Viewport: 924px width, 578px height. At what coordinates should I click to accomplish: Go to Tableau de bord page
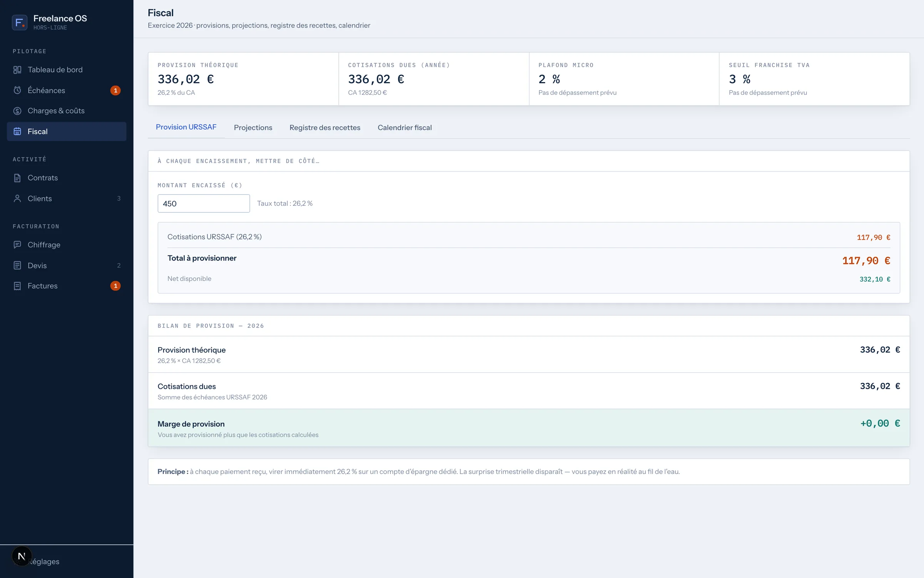click(x=67, y=70)
